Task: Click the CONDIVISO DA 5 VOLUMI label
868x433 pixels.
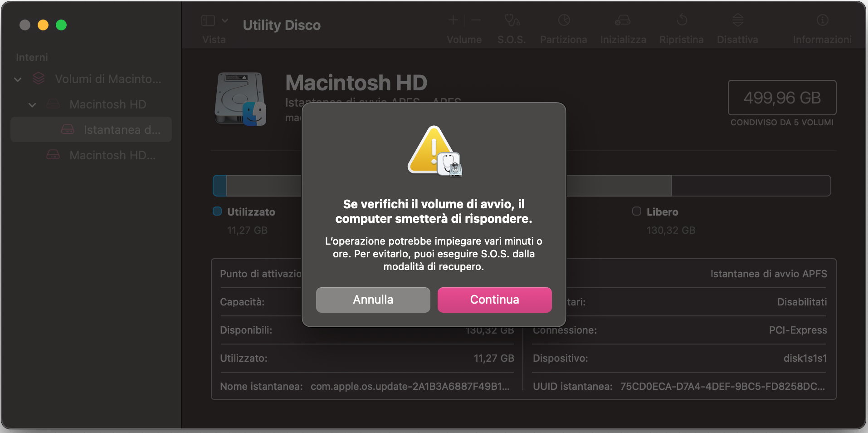Action: coord(782,123)
